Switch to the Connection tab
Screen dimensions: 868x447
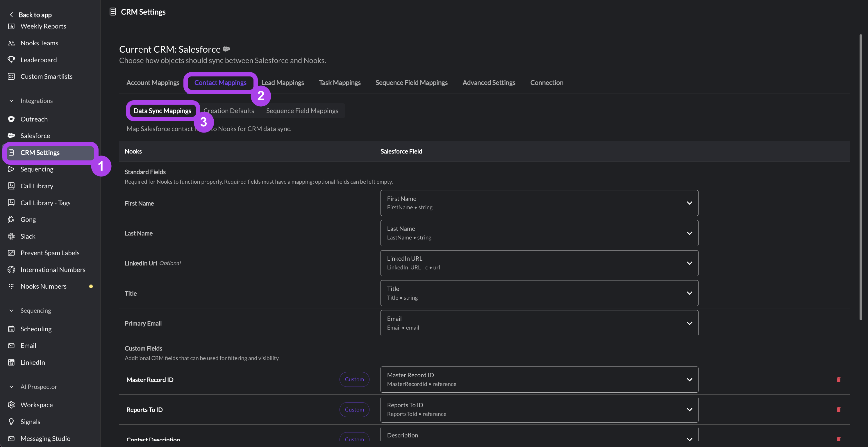pyautogui.click(x=546, y=83)
